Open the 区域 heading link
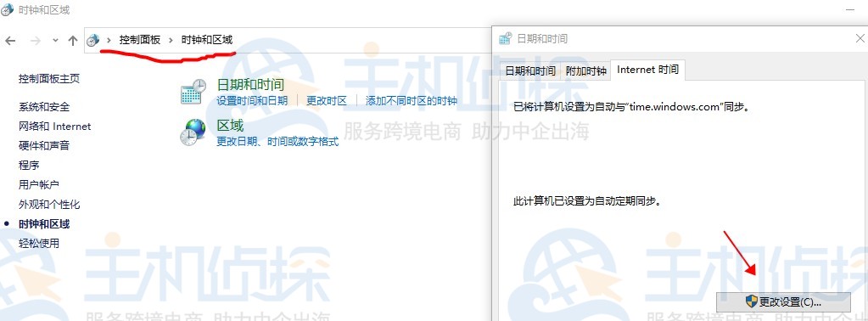The height and width of the screenshot is (321, 868). [x=230, y=126]
